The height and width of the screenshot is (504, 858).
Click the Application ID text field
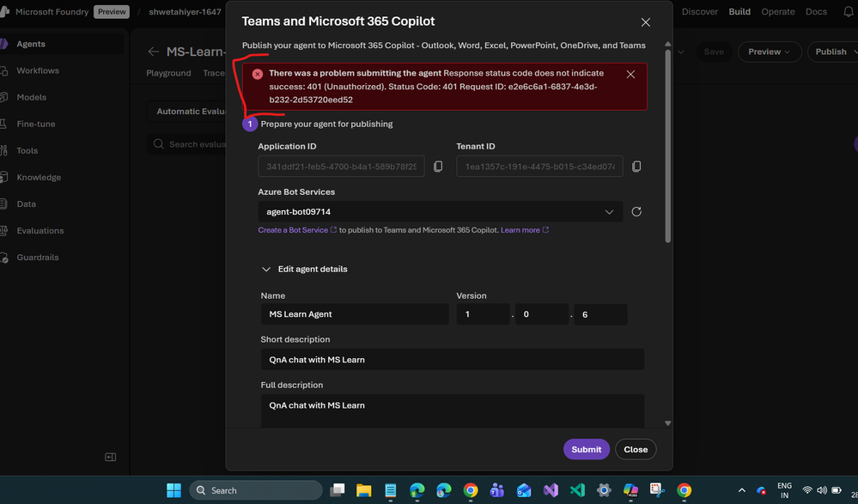(341, 167)
